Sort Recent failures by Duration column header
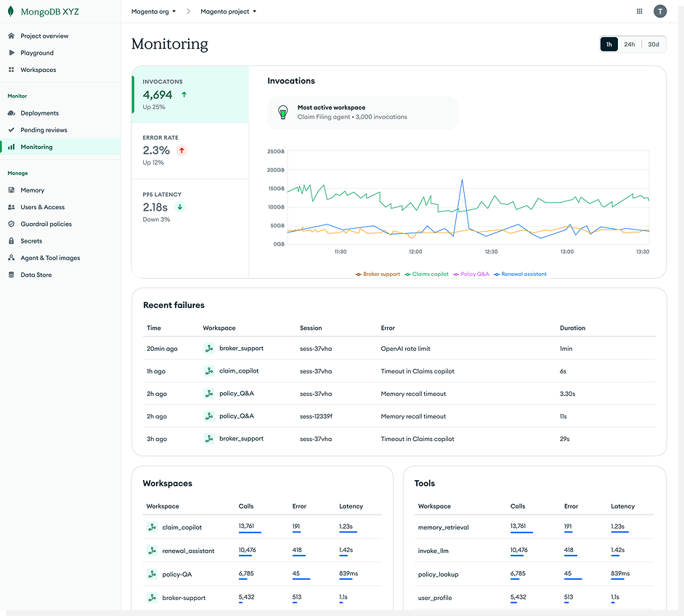Viewport: 684px width, 616px height. pos(572,328)
